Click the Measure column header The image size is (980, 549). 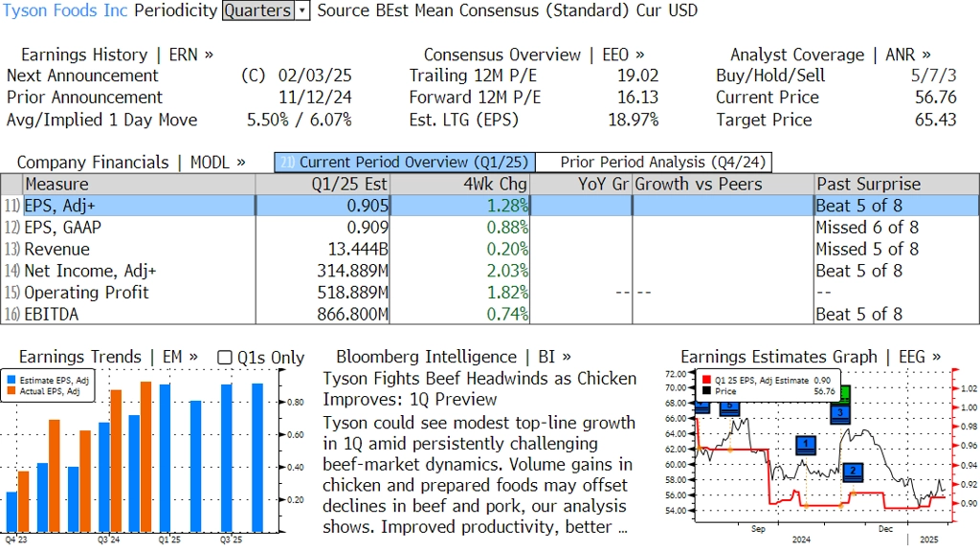click(x=139, y=185)
